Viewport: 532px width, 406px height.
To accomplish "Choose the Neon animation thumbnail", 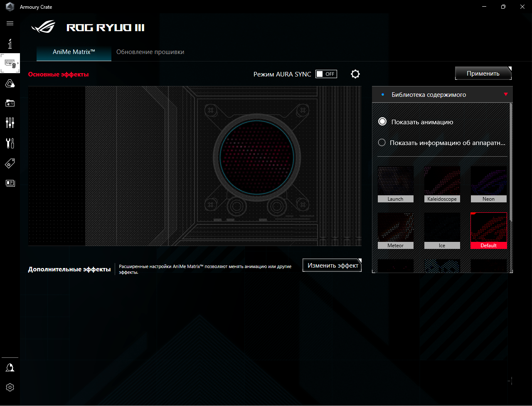I will coord(488,184).
